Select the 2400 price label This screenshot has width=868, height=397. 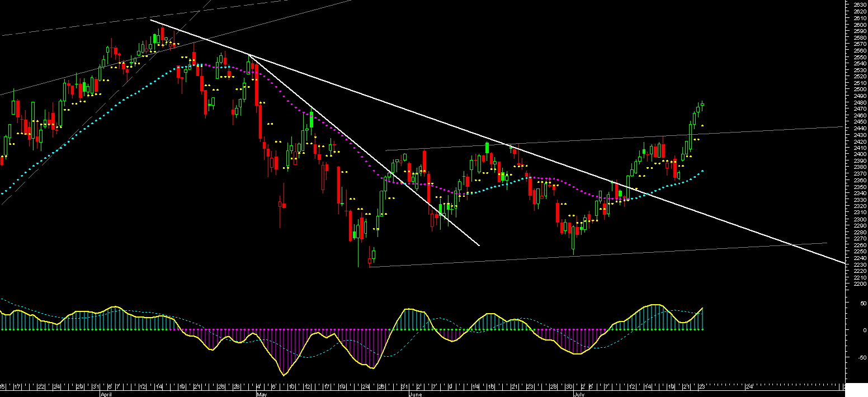pyautogui.click(x=860, y=154)
